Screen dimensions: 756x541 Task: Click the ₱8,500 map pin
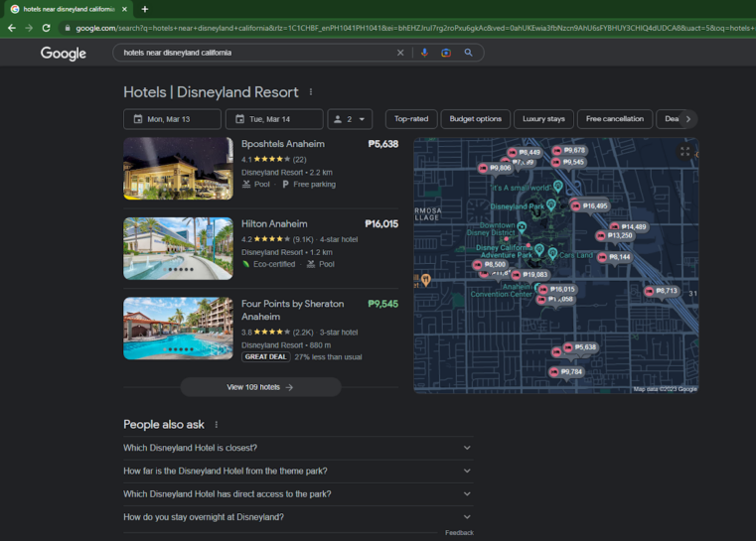490,264
